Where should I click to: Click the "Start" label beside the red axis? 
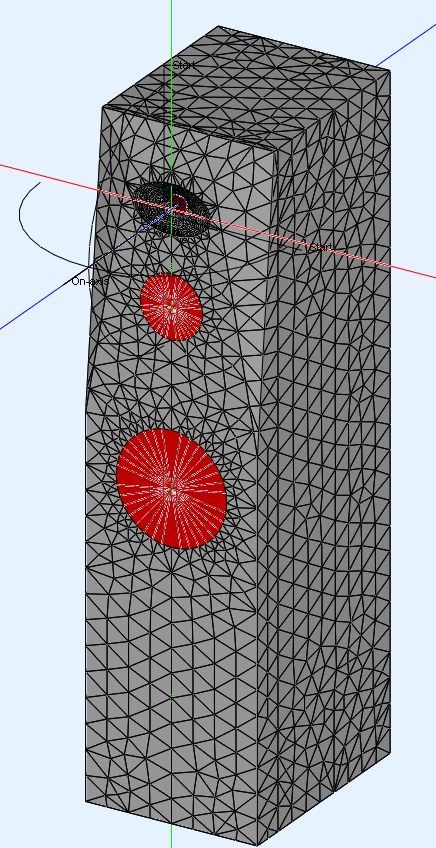pyautogui.click(x=321, y=247)
